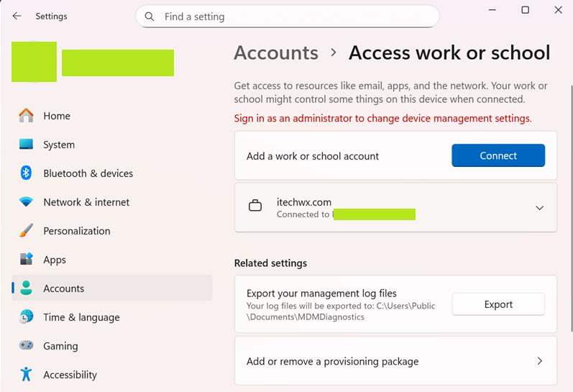The width and height of the screenshot is (573, 392).
Task: Select Accounts label in sidebar
Action: click(63, 288)
